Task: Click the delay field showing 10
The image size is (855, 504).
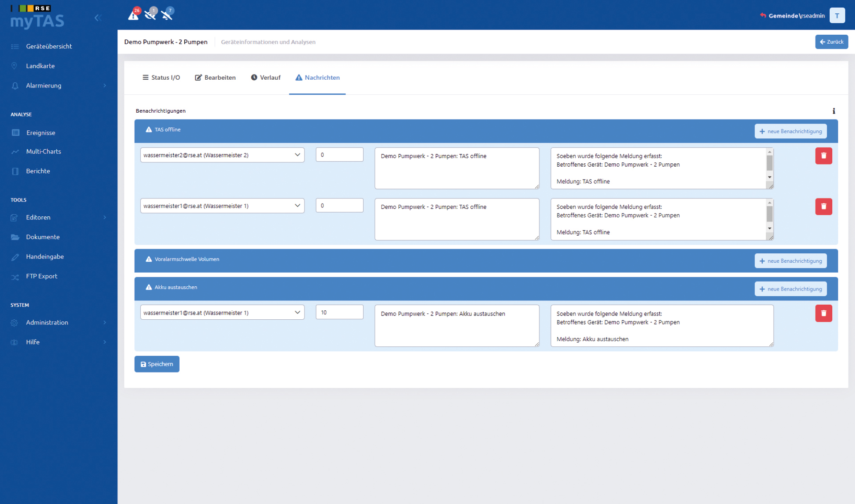Action: (x=339, y=312)
